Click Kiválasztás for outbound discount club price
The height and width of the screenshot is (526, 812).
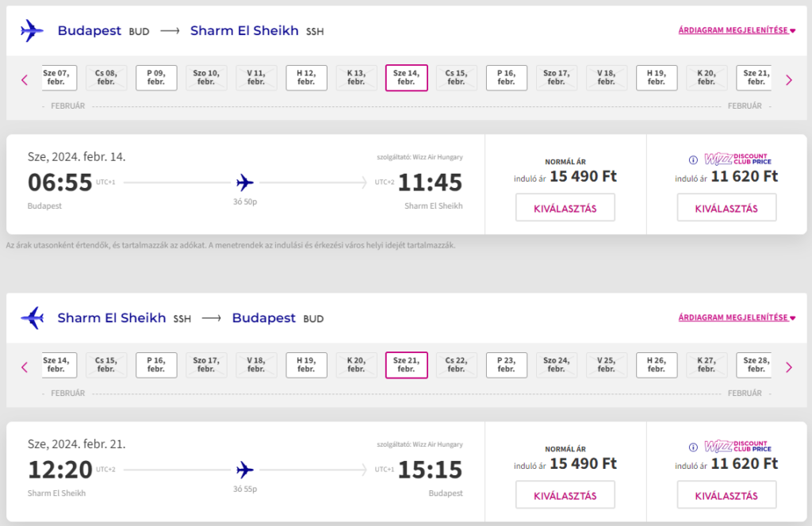pos(726,208)
